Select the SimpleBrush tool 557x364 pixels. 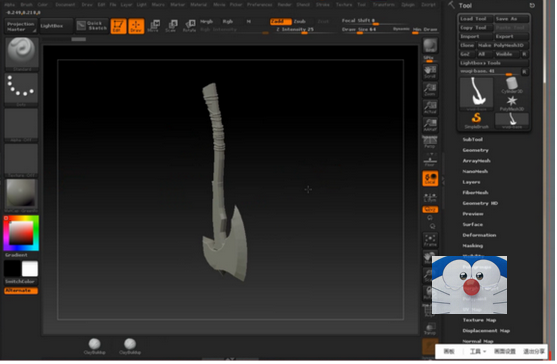click(x=476, y=121)
